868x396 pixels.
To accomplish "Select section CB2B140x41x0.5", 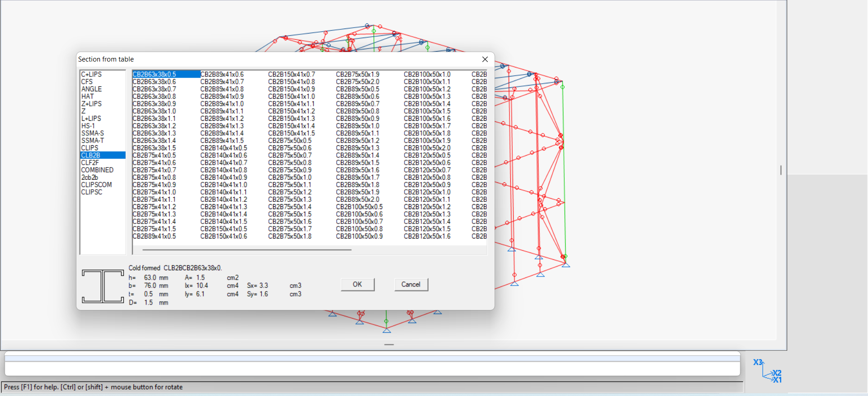I will click(224, 148).
